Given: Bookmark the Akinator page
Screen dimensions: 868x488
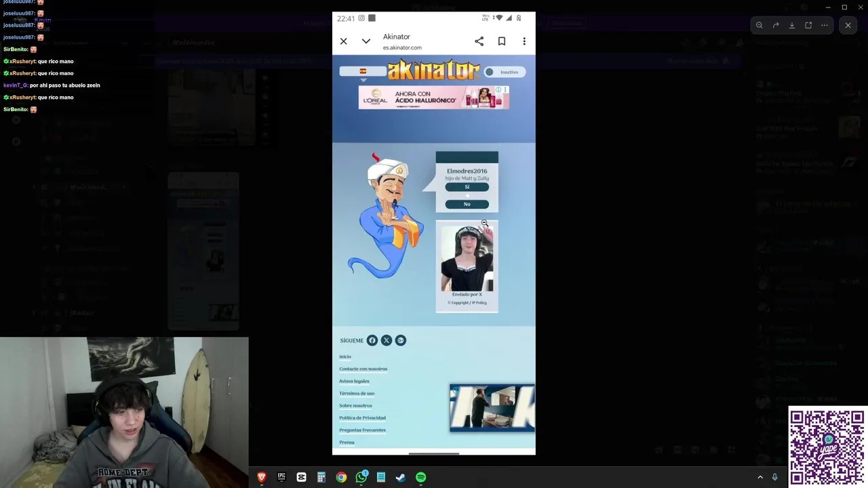Looking at the screenshot, I should (x=502, y=41).
